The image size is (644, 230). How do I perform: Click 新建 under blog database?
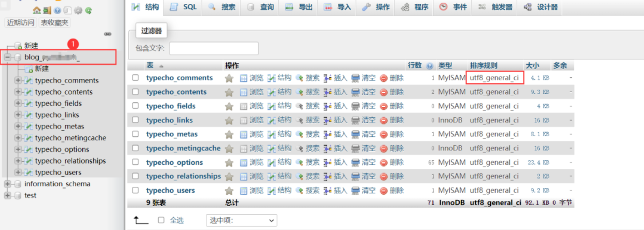pos(42,69)
